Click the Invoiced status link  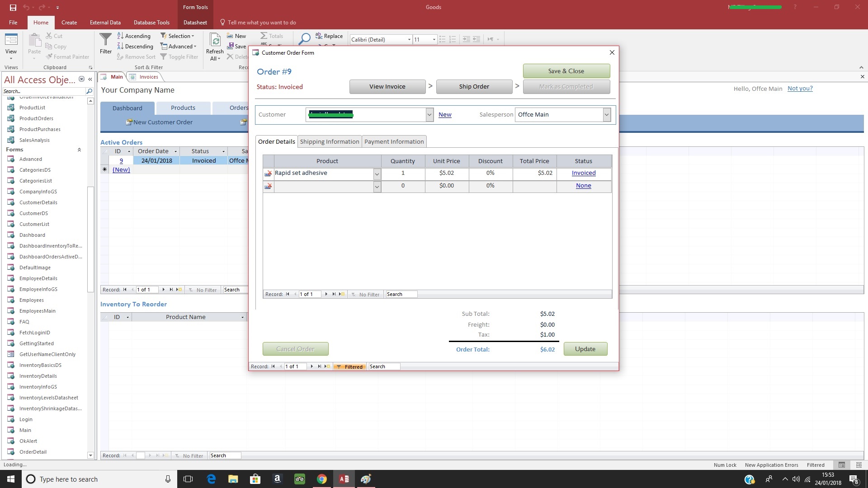click(583, 173)
